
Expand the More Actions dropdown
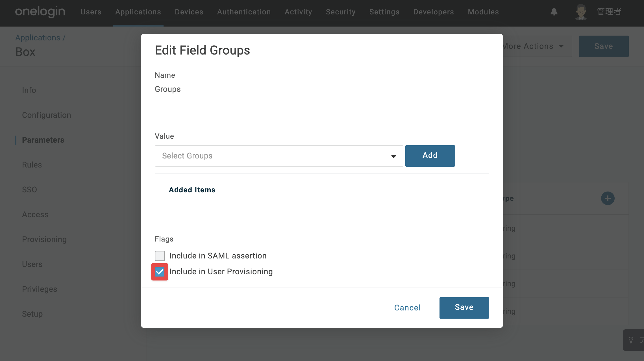[533, 46]
